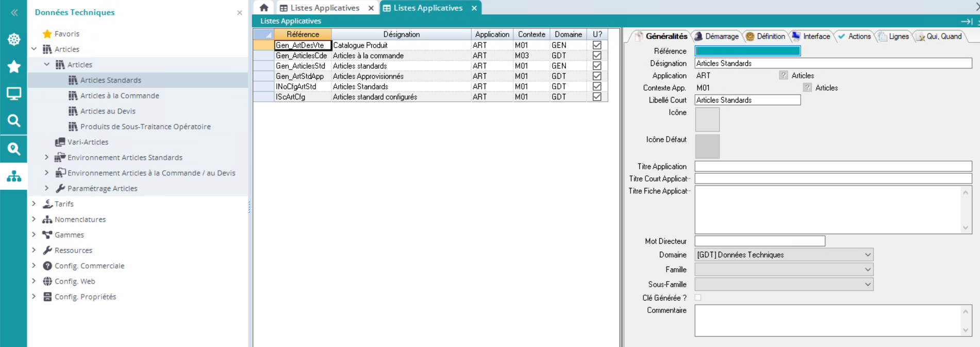Click the monitor icon in left sidebar

coord(14,94)
